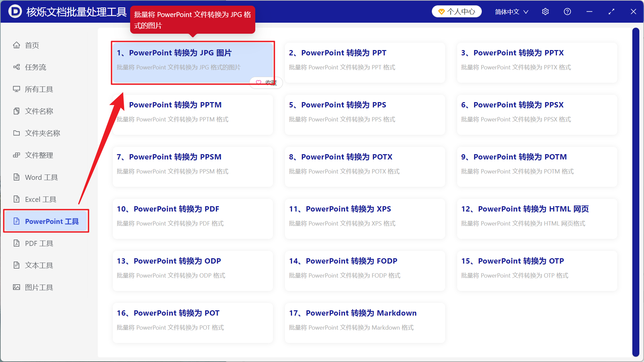
Task: Choose PowerPoint 转换为 HTML 网页 card
Action: (537, 219)
